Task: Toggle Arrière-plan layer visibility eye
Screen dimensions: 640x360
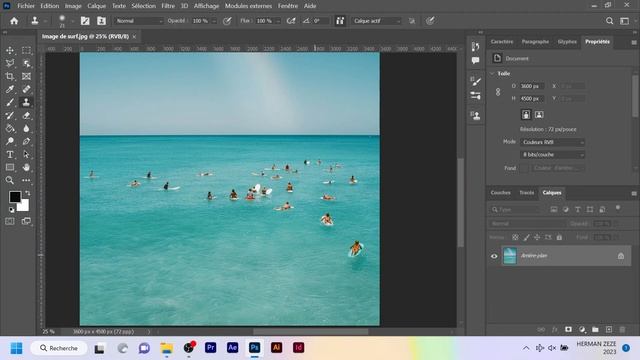Action: 494,256
